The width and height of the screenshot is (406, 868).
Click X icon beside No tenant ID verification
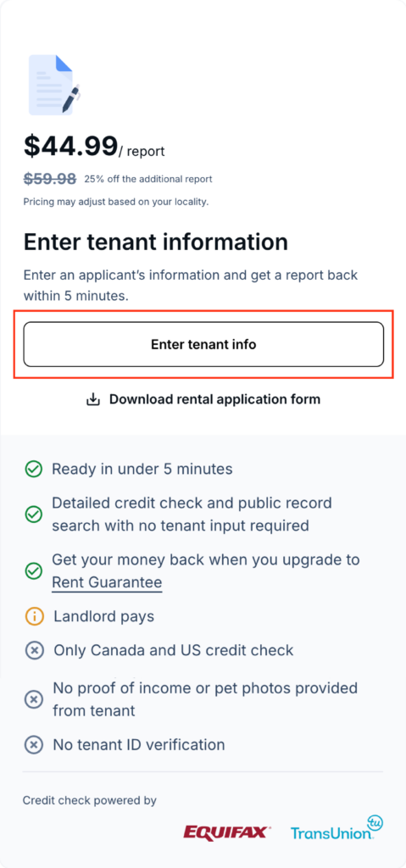coord(35,744)
